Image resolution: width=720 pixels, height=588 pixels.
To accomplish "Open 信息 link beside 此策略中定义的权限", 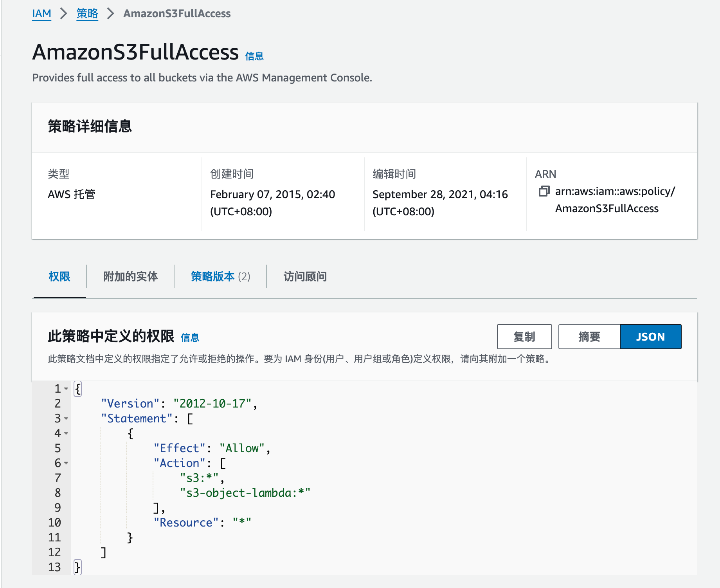I will click(190, 337).
